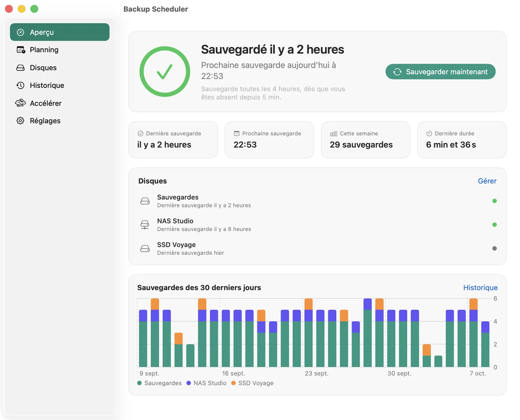Select the Sauvegardes disk row name

(x=178, y=197)
